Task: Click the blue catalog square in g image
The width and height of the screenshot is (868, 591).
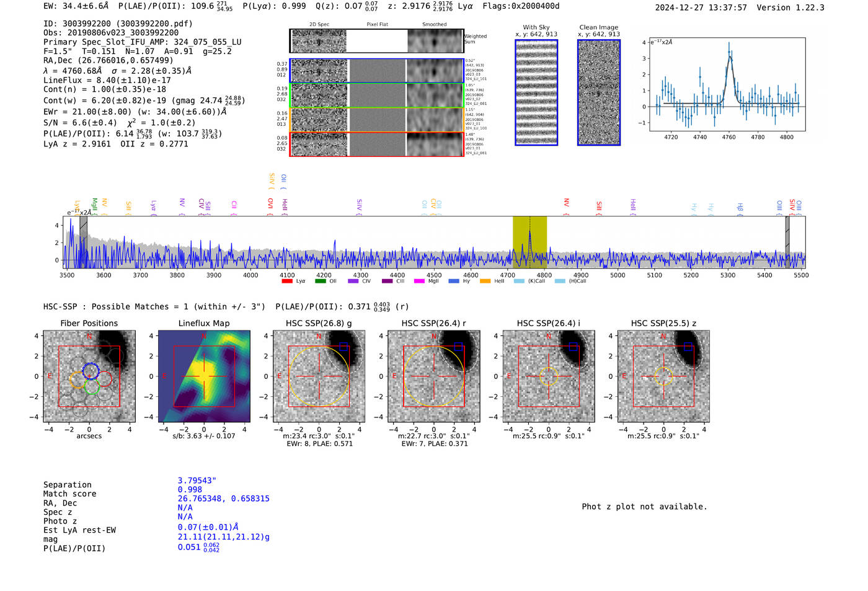Action: pos(343,346)
